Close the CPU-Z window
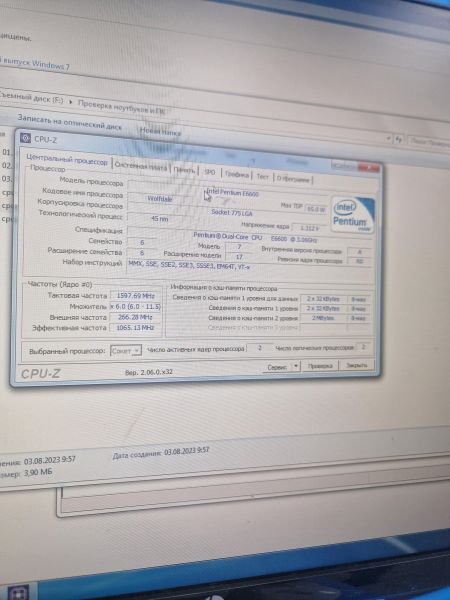 (369, 167)
